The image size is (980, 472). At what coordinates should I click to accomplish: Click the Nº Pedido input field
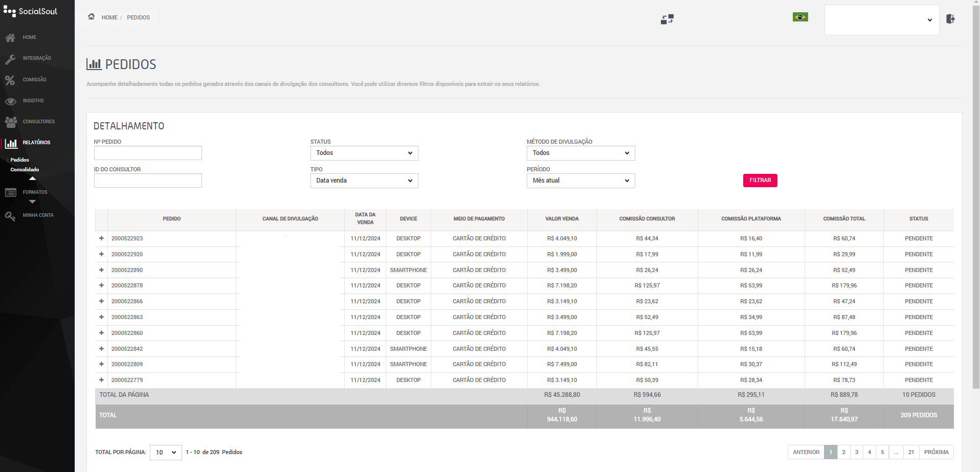pyautogui.click(x=148, y=153)
